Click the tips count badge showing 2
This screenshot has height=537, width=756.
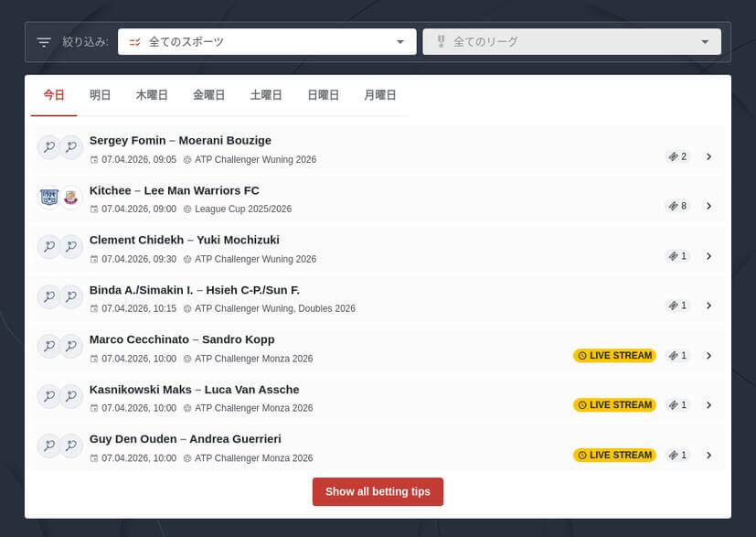click(x=677, y=156)
